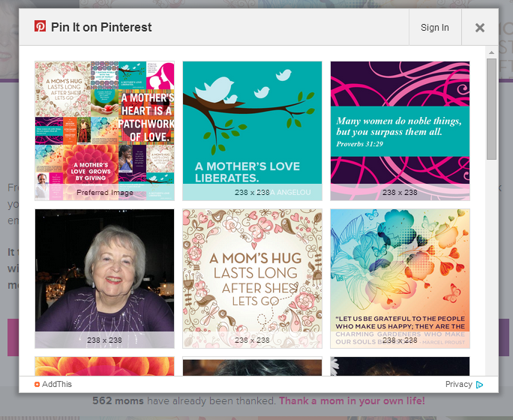Click the scrollbar up arrow in dialog
Image resolution: width=513 pixels, height=420 pixels.
(x=491, y=52)
